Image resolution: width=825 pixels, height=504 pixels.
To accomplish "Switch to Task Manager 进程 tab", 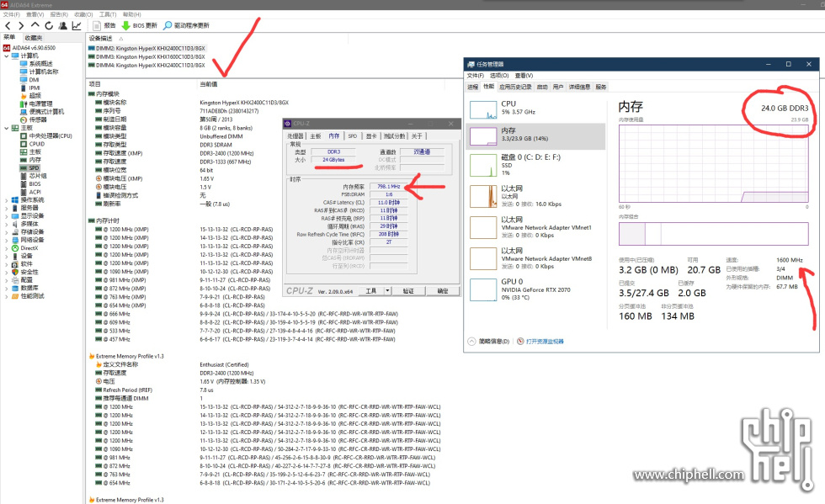I will (473, 87).
